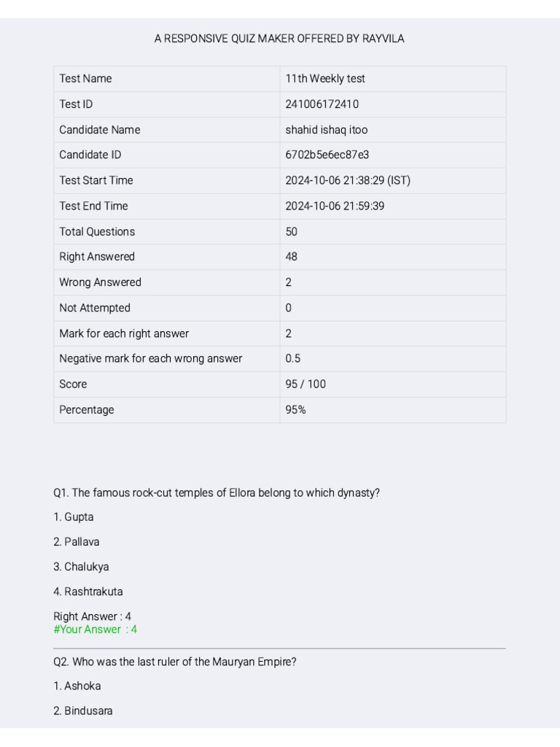Click the Score value '95 / 100'
Image resolution: width=560 pixels, height=747 pixels.
[306, 384]
